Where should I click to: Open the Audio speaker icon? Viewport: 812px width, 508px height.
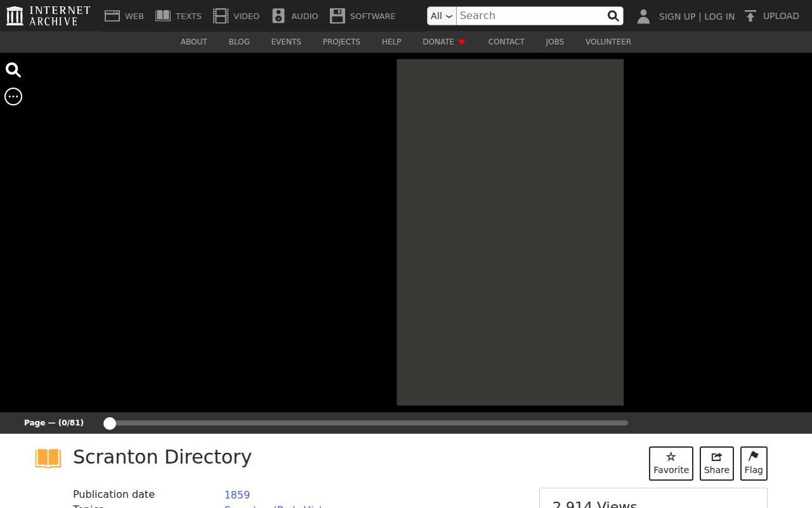coord(278,16)
